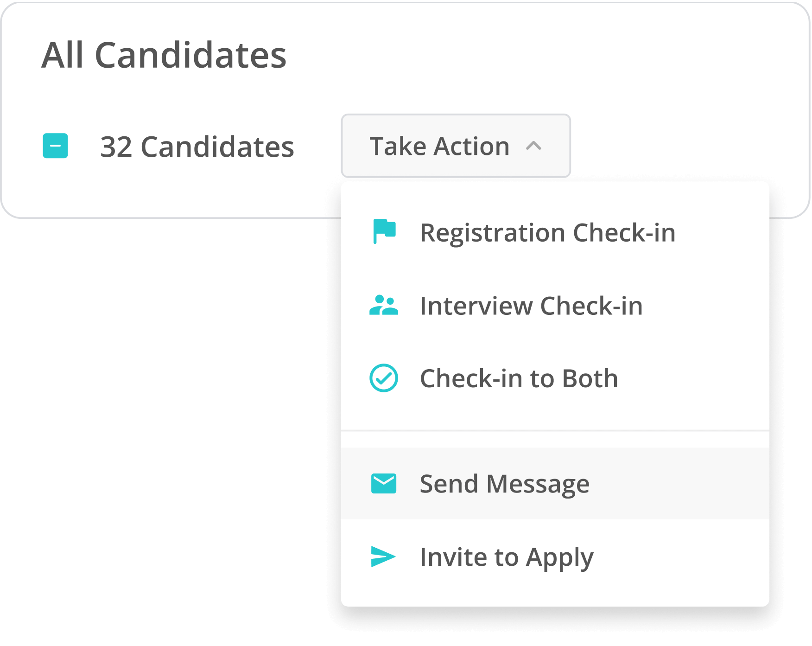Click the circled checkmark icon
The width and height of the screenshot is (812, 646).
click(x=384, y=378)
